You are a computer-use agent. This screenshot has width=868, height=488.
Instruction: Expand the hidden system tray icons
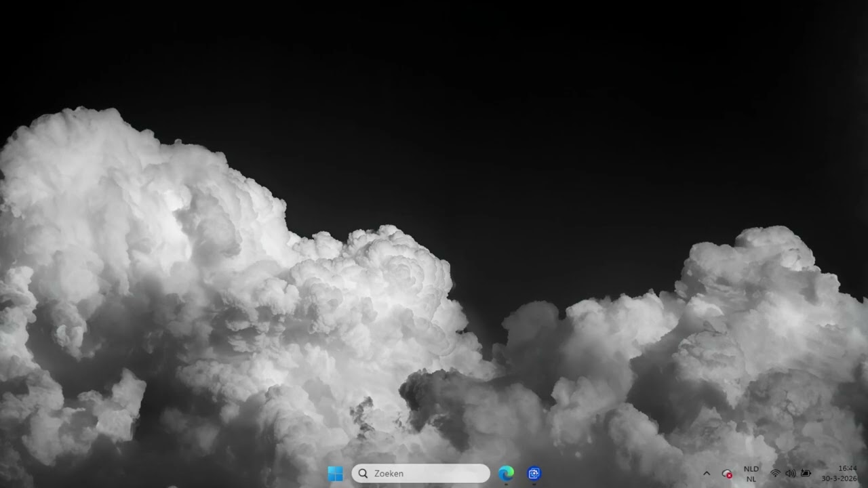click(707, 474)
